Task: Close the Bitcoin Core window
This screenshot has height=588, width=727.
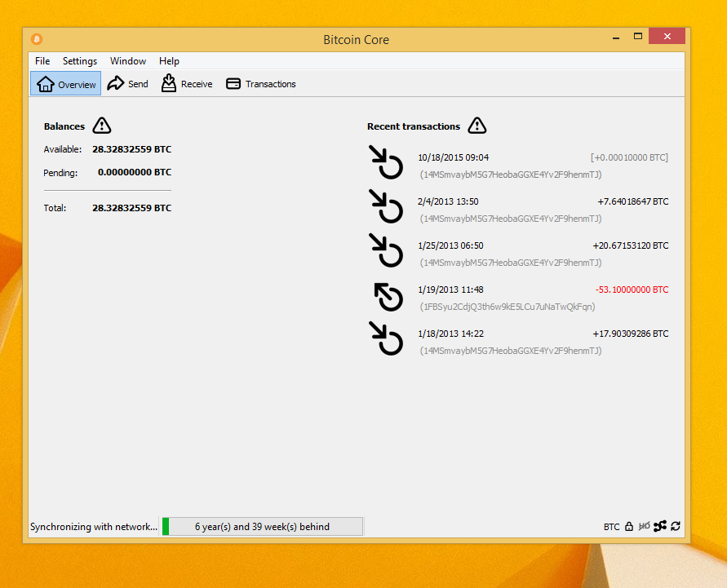Action: [x=667, y=36]
